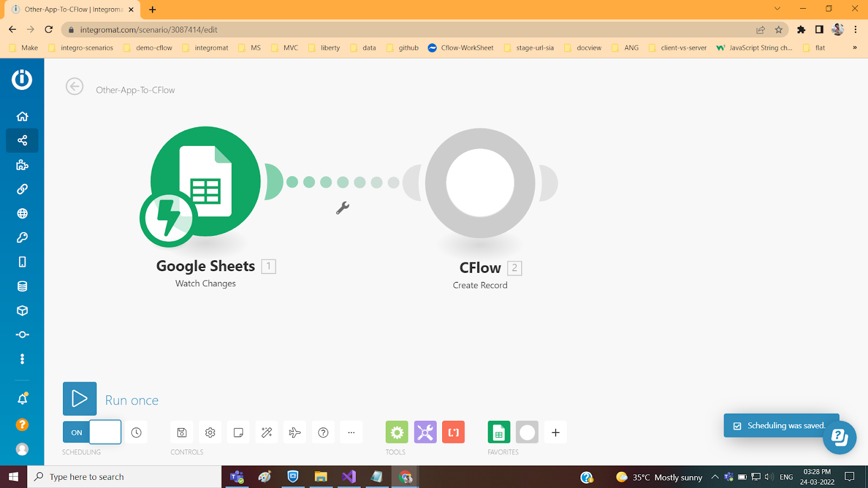Open Microsoft Teams from taskbar
868x488 pixels.
click(237, 477)
